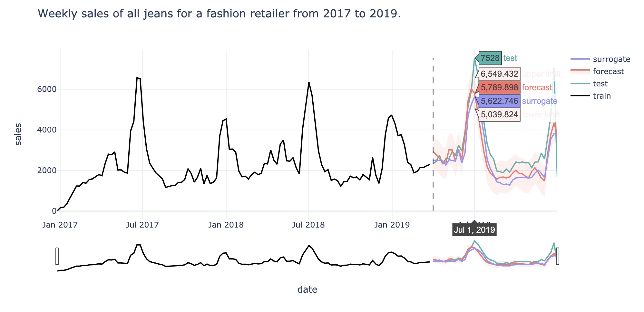Click the chart title text
The height and width of the screenshot is (312, 644).
(x=219, y=14)
